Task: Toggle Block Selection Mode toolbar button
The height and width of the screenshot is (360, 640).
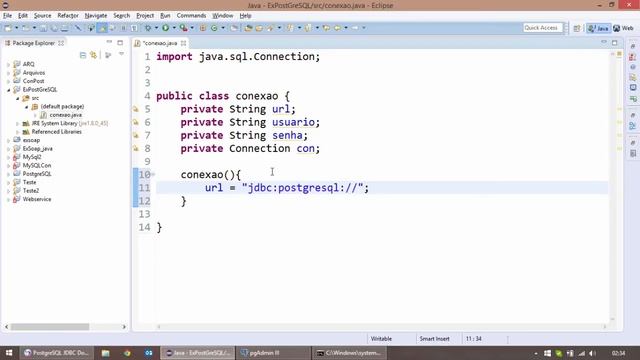Action: pos(123,28)
